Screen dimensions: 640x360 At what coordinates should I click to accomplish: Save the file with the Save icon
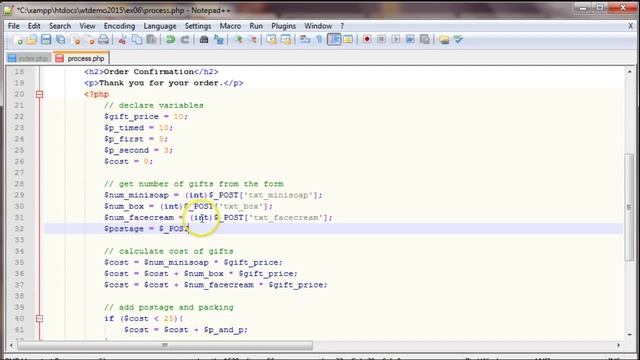(46, 40)
